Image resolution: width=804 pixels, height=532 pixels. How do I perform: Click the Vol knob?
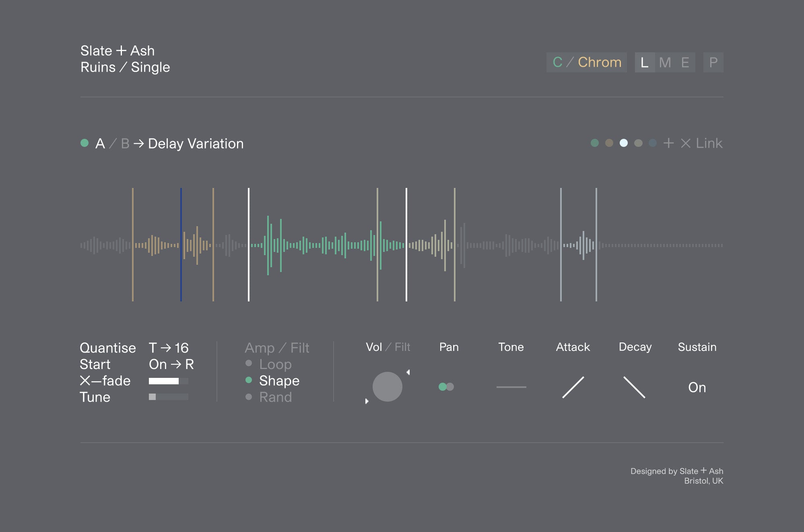(387, 387)
